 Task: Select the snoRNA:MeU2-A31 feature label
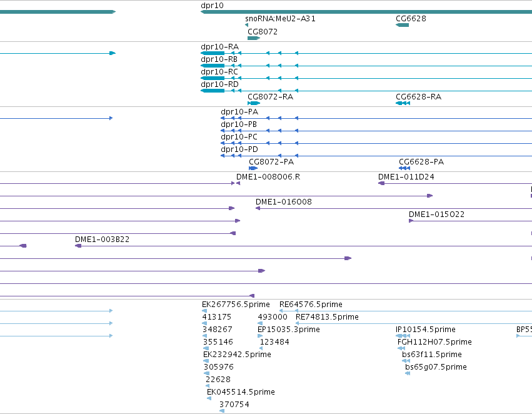pyautogui.click(x=280, y=19)
